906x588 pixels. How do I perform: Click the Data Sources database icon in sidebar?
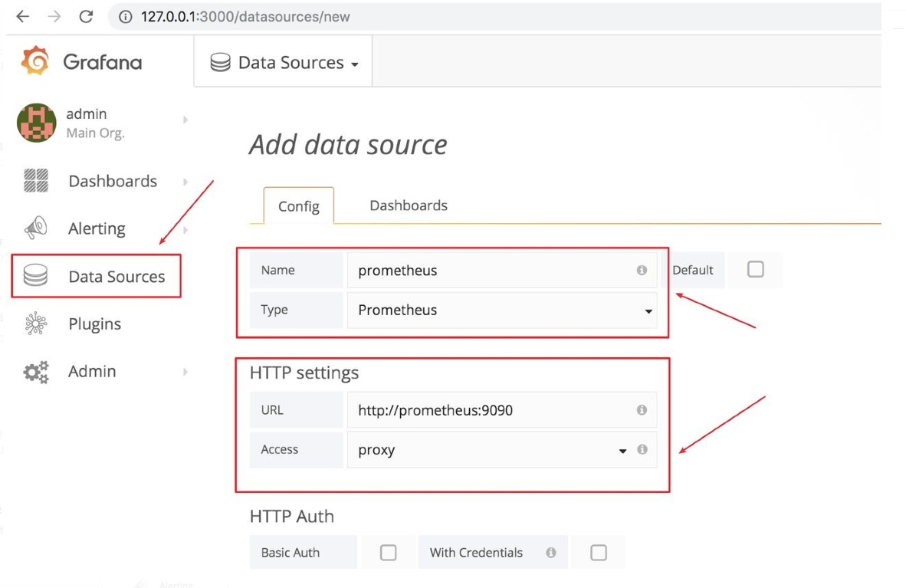[35, 276]
